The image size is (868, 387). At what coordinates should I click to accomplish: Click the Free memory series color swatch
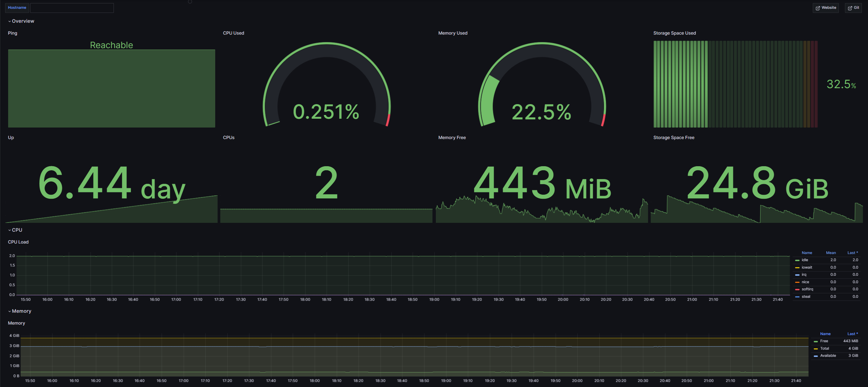tap(815, 342)
